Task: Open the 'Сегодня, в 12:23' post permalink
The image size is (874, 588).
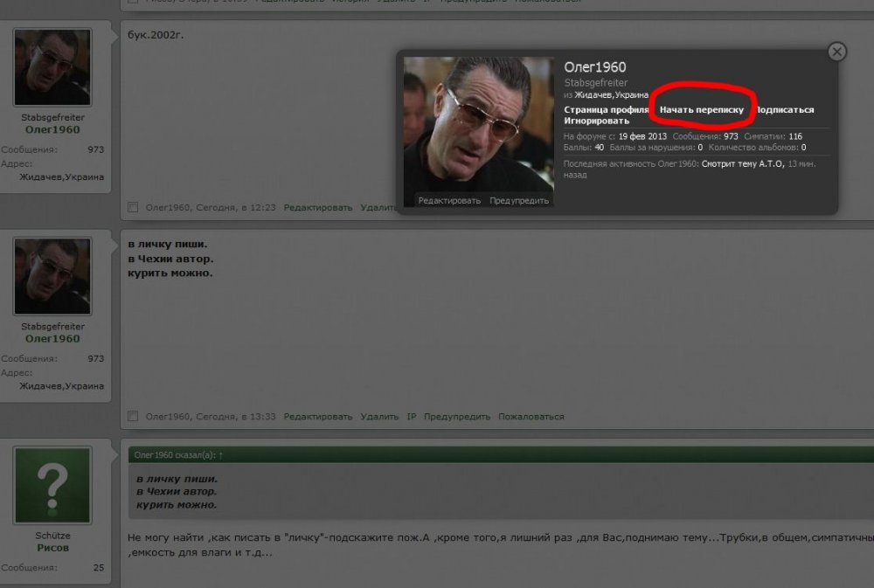Action: point(235,207)
